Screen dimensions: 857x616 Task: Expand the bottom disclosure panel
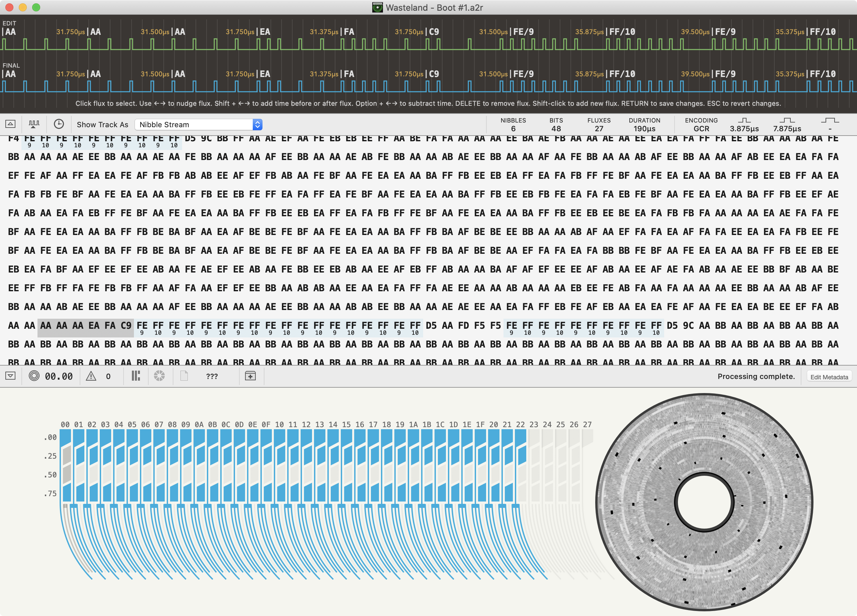coord(11,376)
